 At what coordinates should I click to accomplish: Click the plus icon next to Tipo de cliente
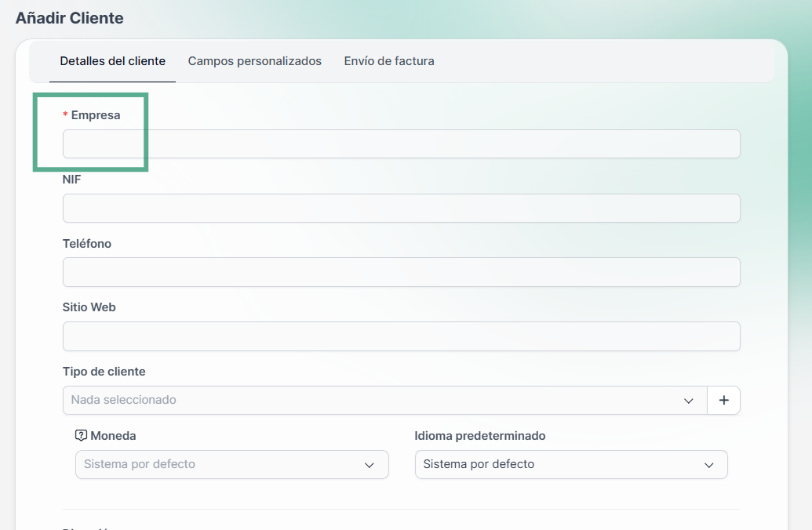point(723,400)
